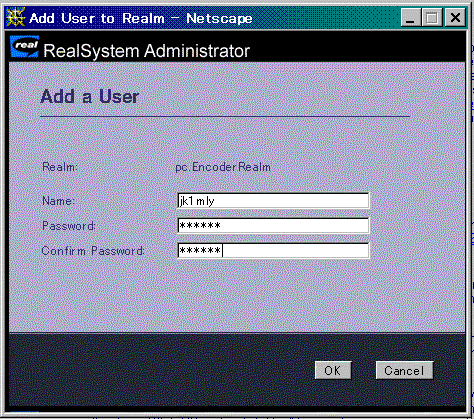Click the Netscape icon in title bar

pyautogui.click(x=16, y=17)
